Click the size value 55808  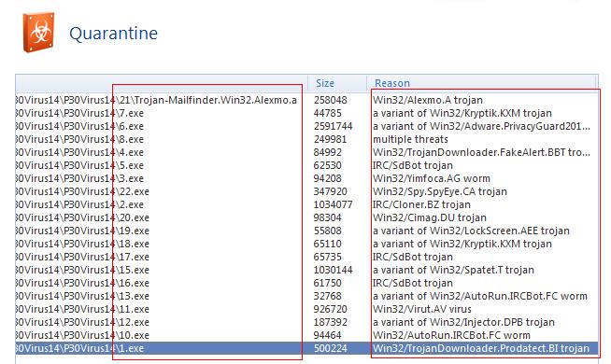click(x=327, y=231)
